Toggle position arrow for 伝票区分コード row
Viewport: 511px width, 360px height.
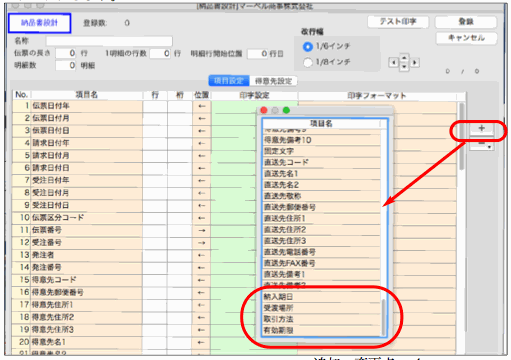click(202, 218)
